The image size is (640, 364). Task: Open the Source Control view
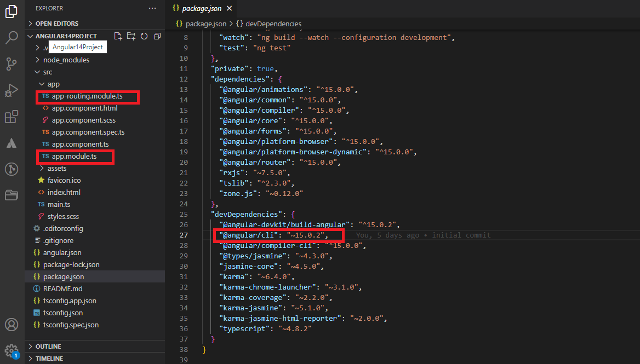click(12, 64)
